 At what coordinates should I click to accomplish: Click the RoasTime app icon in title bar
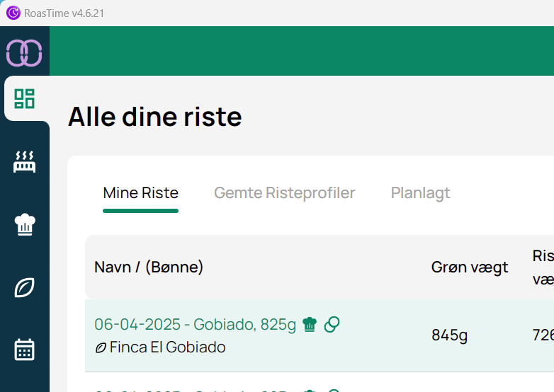tap(13, 13)
